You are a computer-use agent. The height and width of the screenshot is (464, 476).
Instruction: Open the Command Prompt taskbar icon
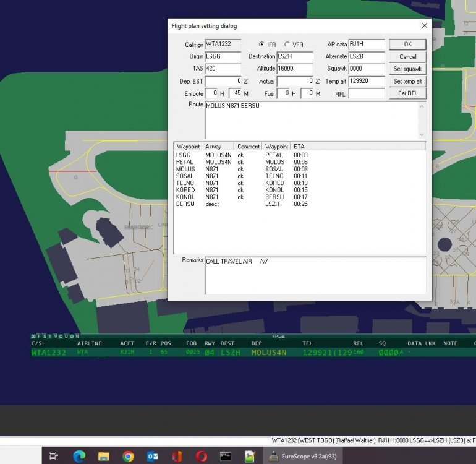click(226, 457)
